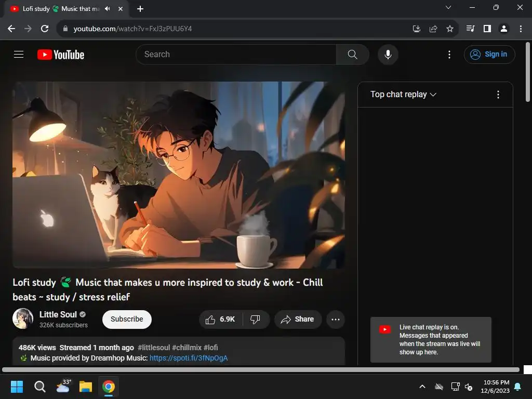The image size is (532, 399).
Task: Focus the YouTube Search field
Action: [236, 54]
